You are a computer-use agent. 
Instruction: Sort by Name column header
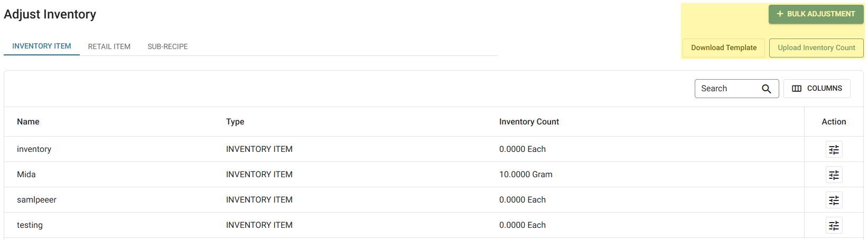28,122
